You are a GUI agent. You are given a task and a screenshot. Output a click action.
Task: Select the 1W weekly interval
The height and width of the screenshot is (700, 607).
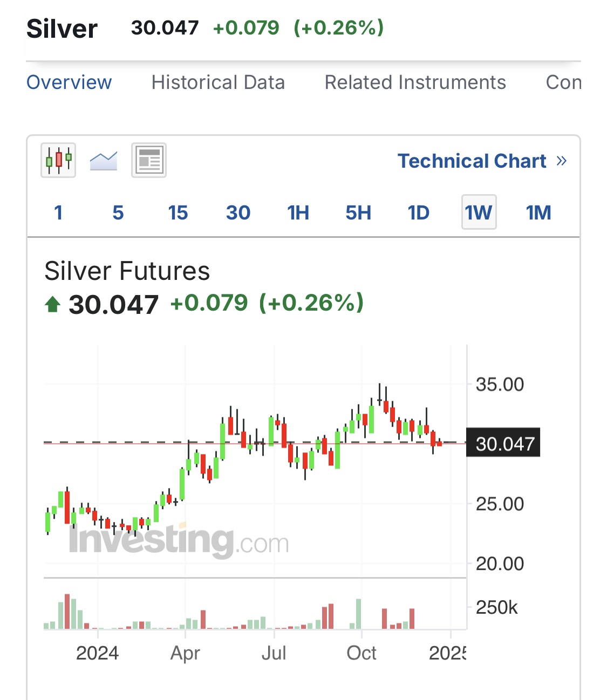coord(479,212)
